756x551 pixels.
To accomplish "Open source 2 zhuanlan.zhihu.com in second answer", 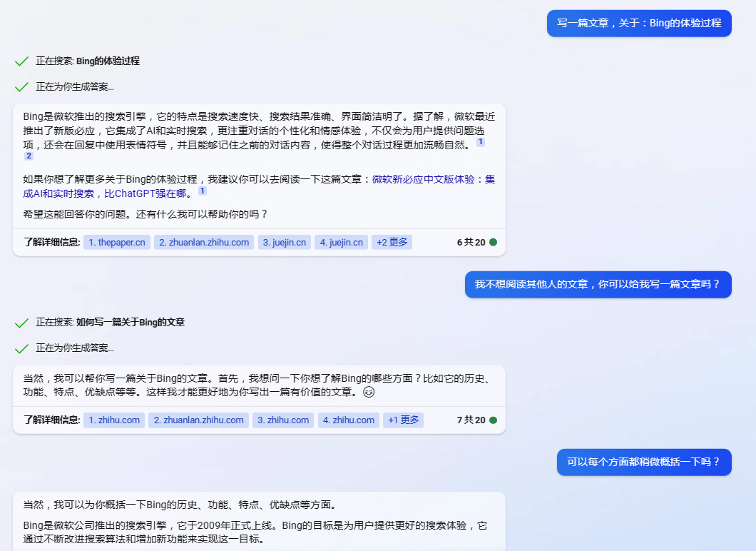I will pos(199,420).
